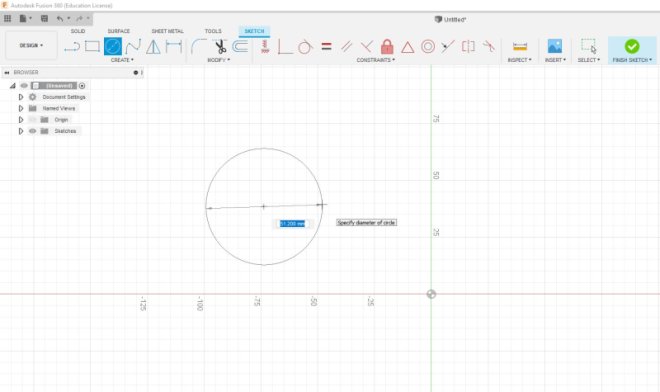Apply the Concentric constraint
Image resolution: width=660 pixels, height=392 pixels.
[x=428, y=46]
